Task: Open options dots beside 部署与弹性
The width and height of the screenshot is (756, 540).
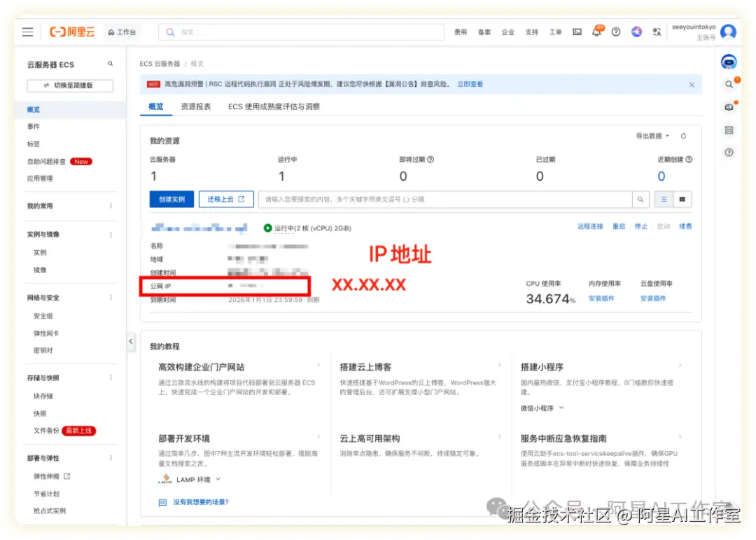Action: tap(111, 458)
